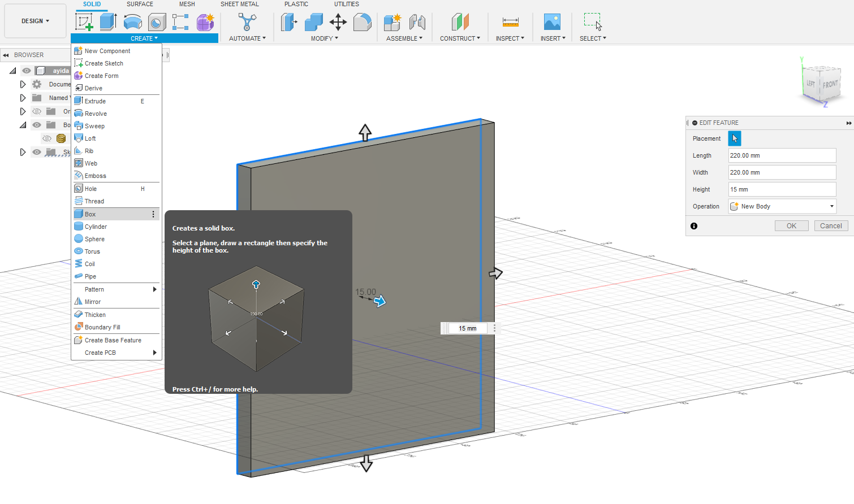Switch to the SHEET METAL tab

[239, 4]
